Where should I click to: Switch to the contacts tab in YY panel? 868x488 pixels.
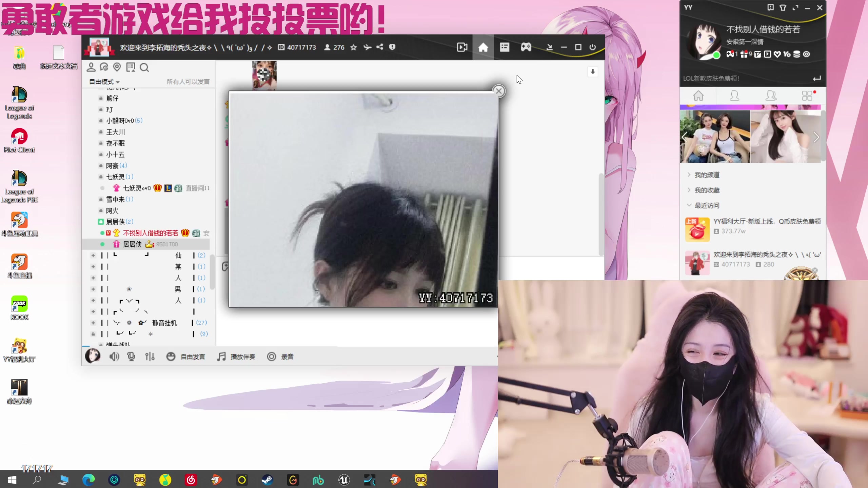point(734,96)
